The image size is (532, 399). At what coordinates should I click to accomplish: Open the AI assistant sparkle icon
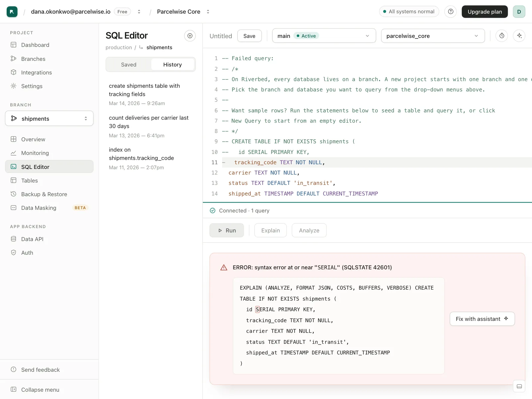pyautogui.click(x=519, y=36)
